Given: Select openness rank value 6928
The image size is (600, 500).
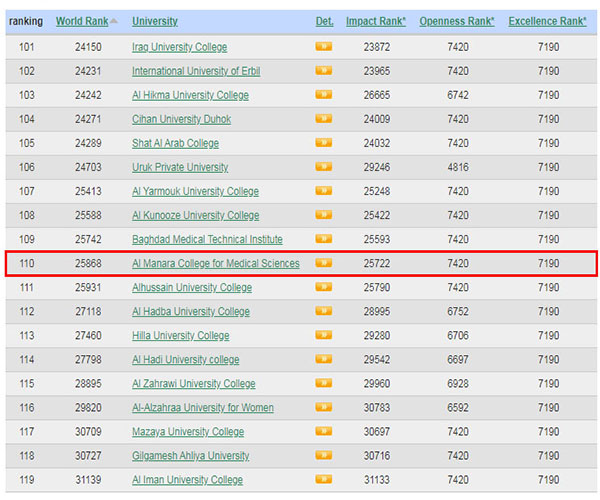Looking at the screenshot, I should [x=458, y=384].
